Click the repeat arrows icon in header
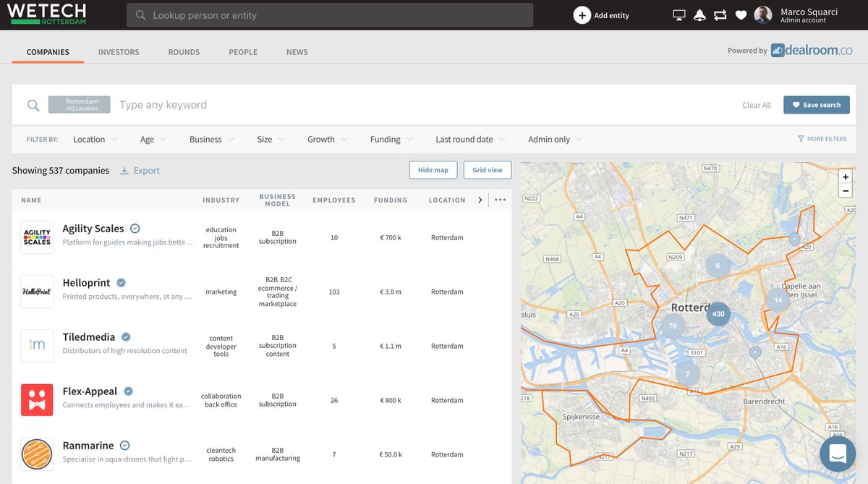Image resolution: width=868 pixels, height=484 pixels. pos(720,15)
